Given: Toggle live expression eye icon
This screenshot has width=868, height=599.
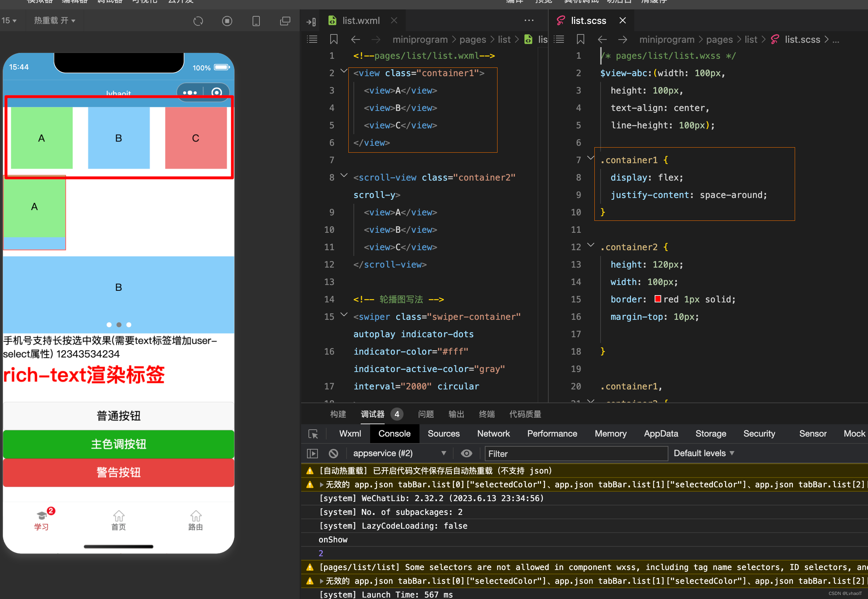Looking at the screenshot, I should [466, 453].
